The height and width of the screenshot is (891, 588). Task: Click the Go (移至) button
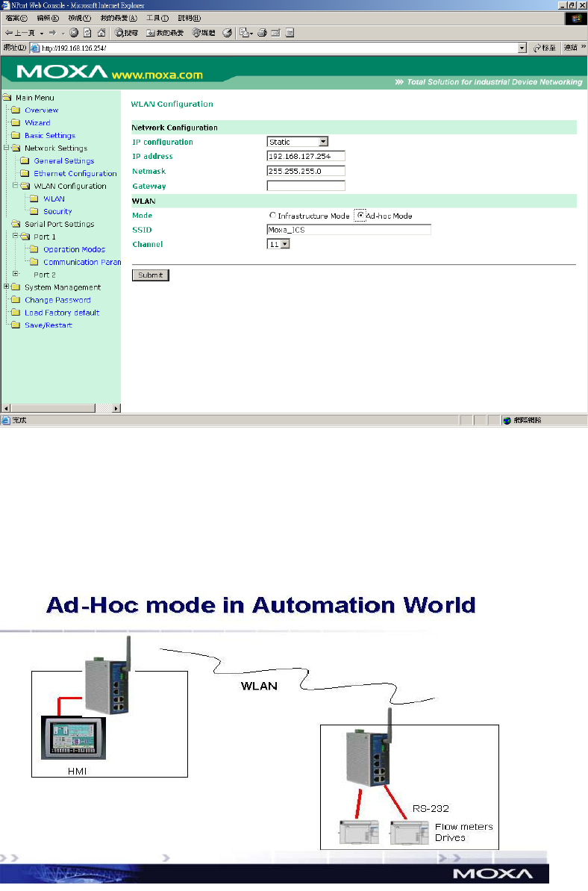pyautogui.click(x=545, y=48)
